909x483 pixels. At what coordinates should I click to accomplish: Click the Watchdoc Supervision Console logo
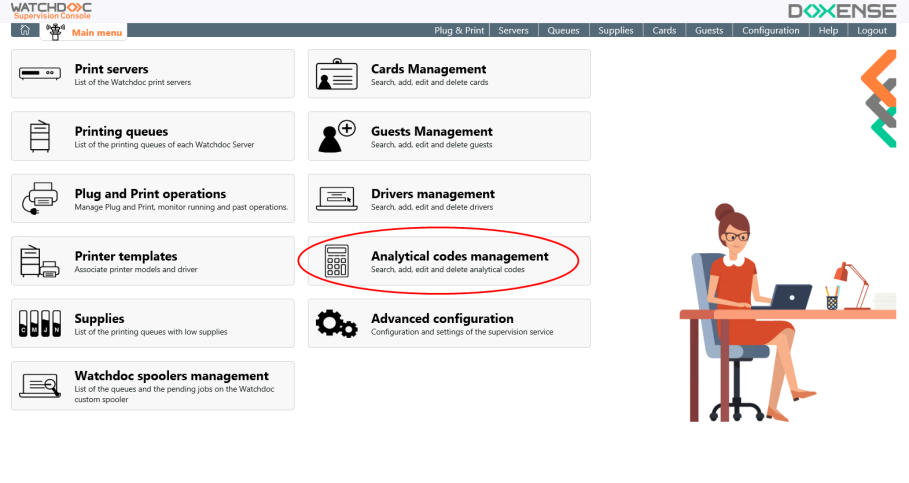coord(51,11)
